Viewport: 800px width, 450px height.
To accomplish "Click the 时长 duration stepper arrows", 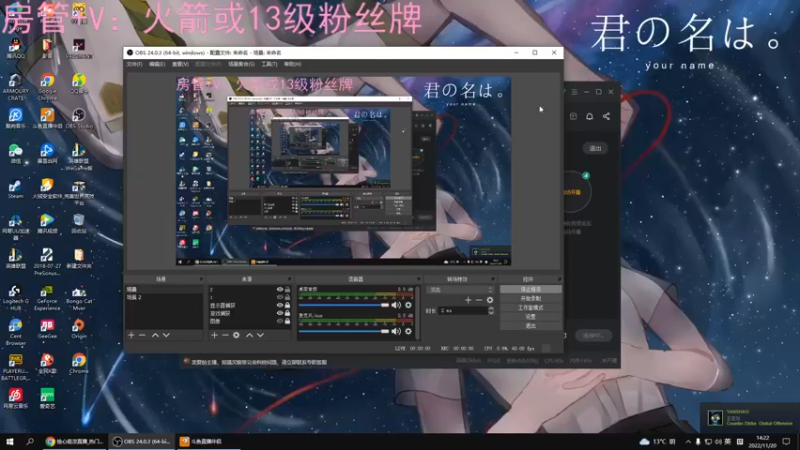I will [x=491, y=310].
